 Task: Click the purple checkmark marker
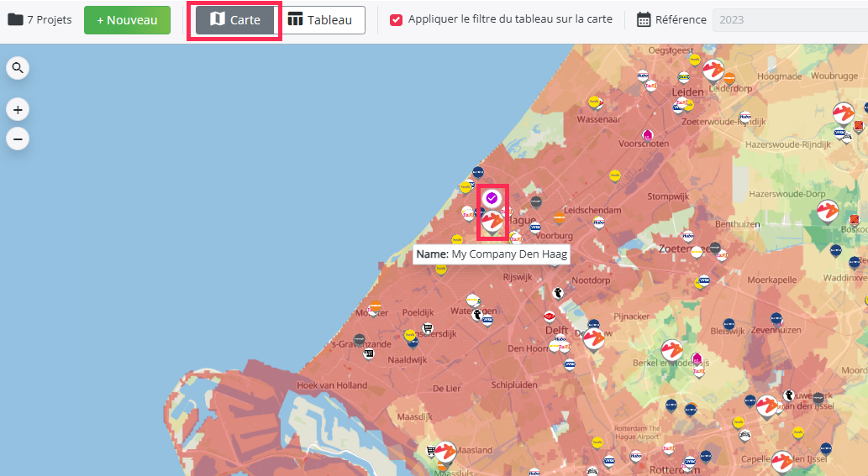492,198
